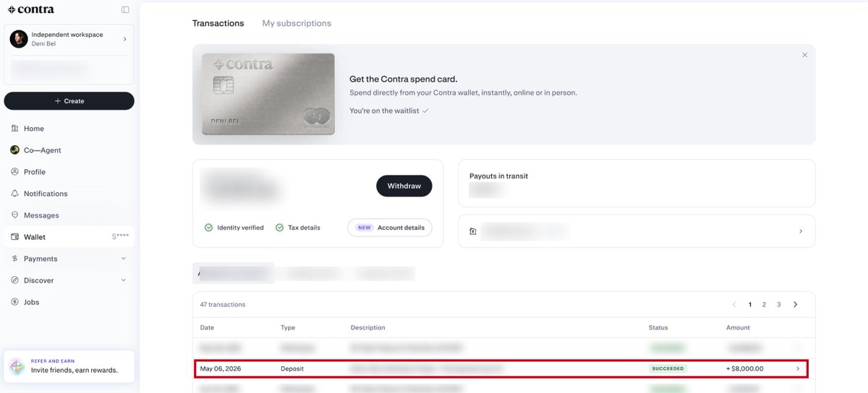Viewport: 868px width, 393px height.
Task: Open Refer and Earn invite card
Action: [69, 366]
